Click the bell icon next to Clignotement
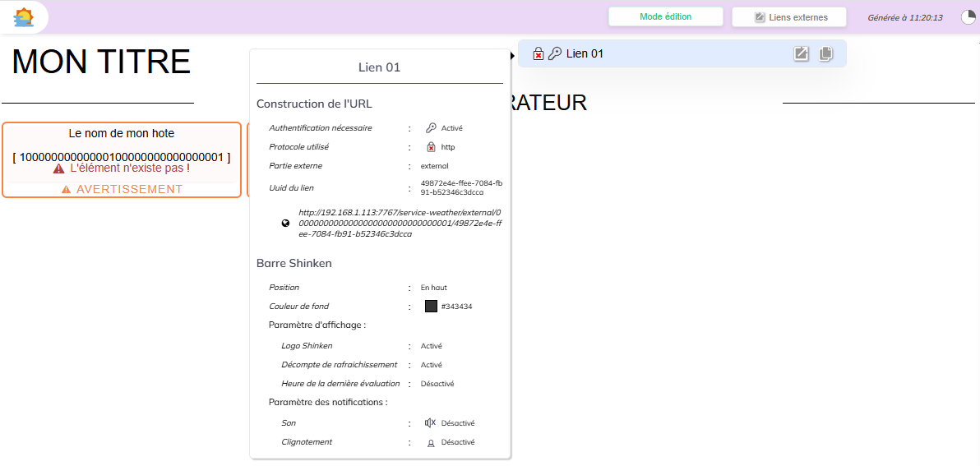Screen dimensions: 980x466 [430, 442]
